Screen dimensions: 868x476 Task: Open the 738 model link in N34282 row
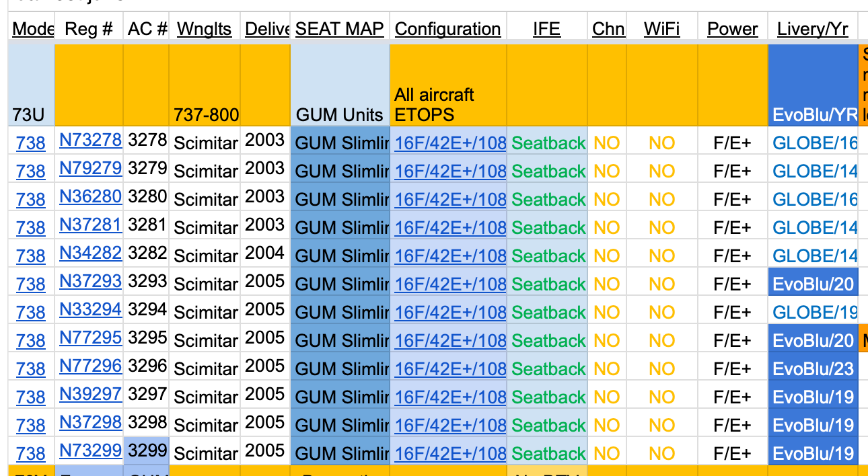point(30,256)
